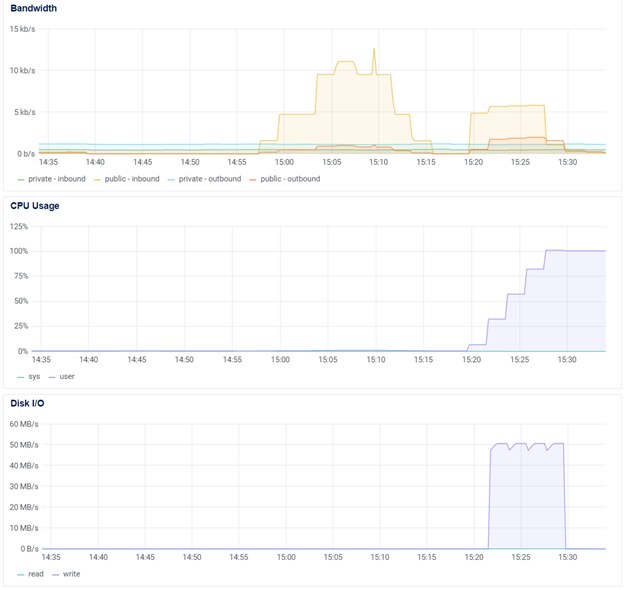
Task: Click the second bandwidth hump near 15:25
Action: click(x=517, y=106)
